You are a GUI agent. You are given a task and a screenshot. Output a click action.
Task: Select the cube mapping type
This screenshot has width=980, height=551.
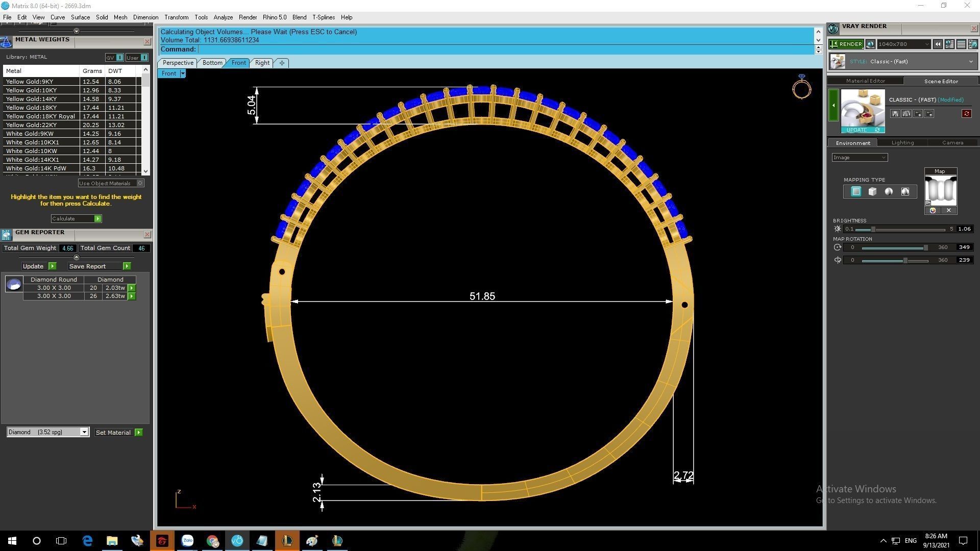point(872,192)
